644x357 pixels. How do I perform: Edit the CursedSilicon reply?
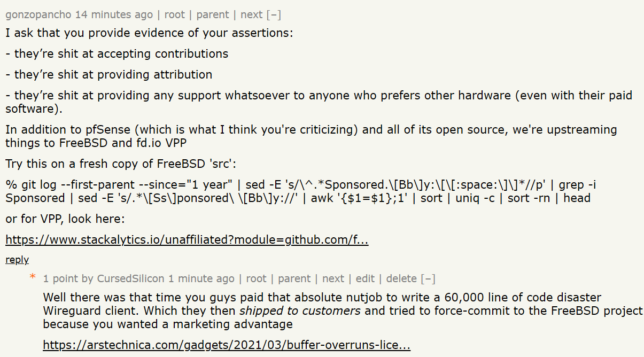365,278
